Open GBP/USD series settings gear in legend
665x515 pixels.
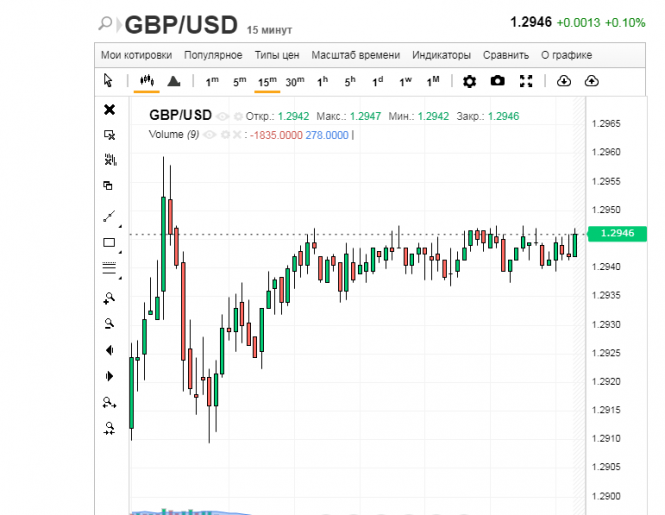tap(238, 116)
